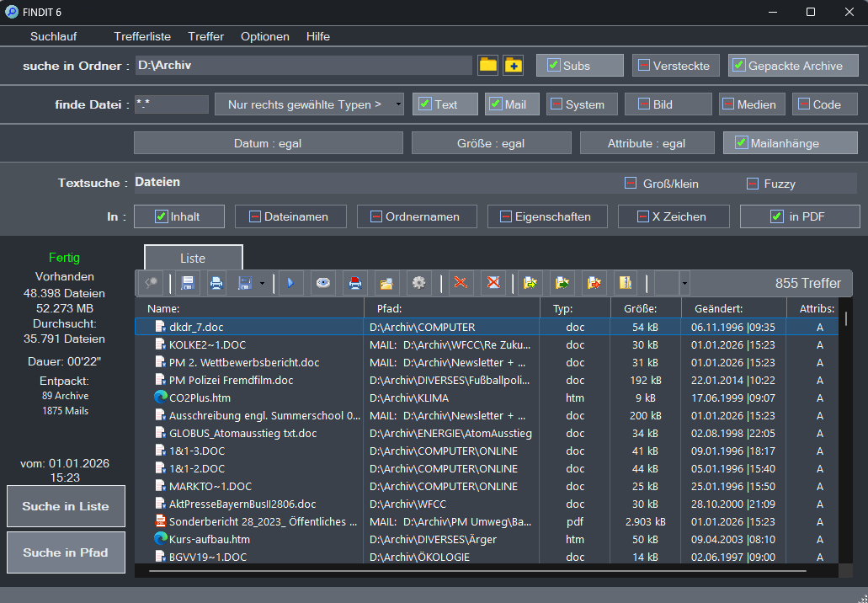Toggle the Fuzzy search checkbox
The image size is (868, 603).
(x=753, y=184)
